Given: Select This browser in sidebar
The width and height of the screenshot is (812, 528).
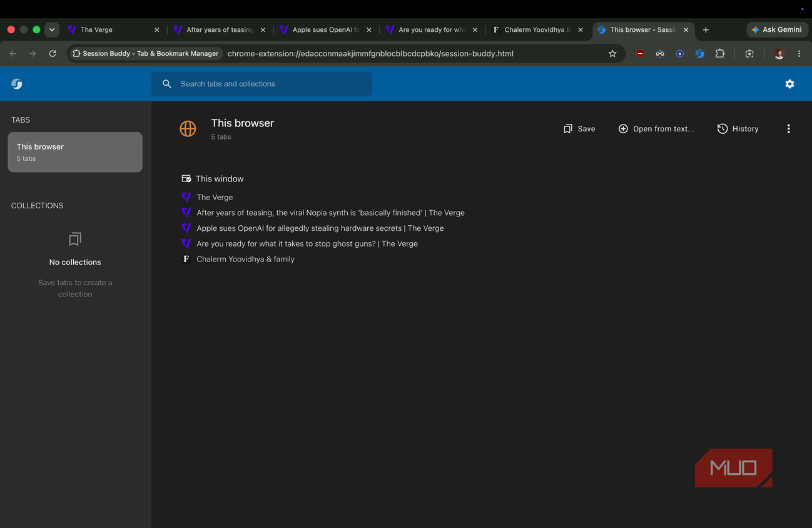Looking at the screenshot, I should click(75, 152).
